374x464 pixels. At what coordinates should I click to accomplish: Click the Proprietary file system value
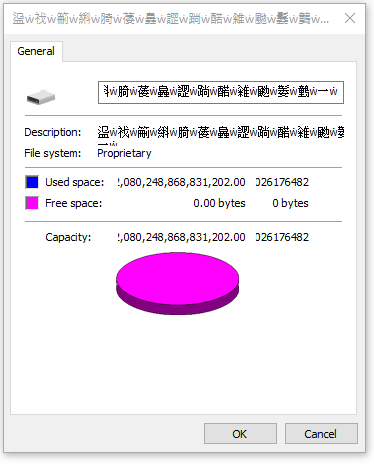click(124, 153)
